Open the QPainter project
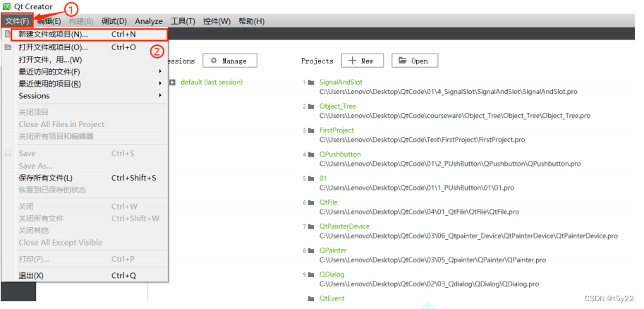The width and height of the screenshot is (644, 309). [x=333, y=250]
